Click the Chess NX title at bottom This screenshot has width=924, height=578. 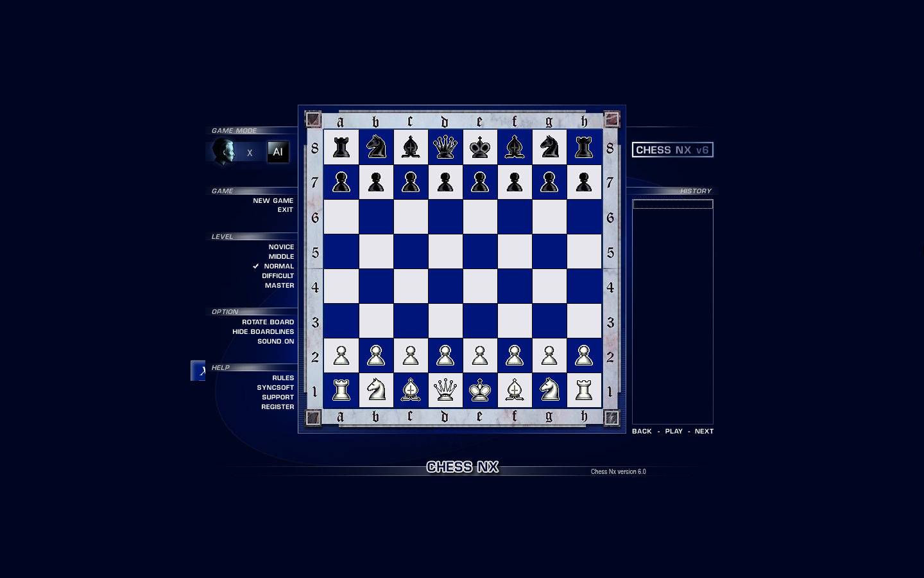pos(462,467)
